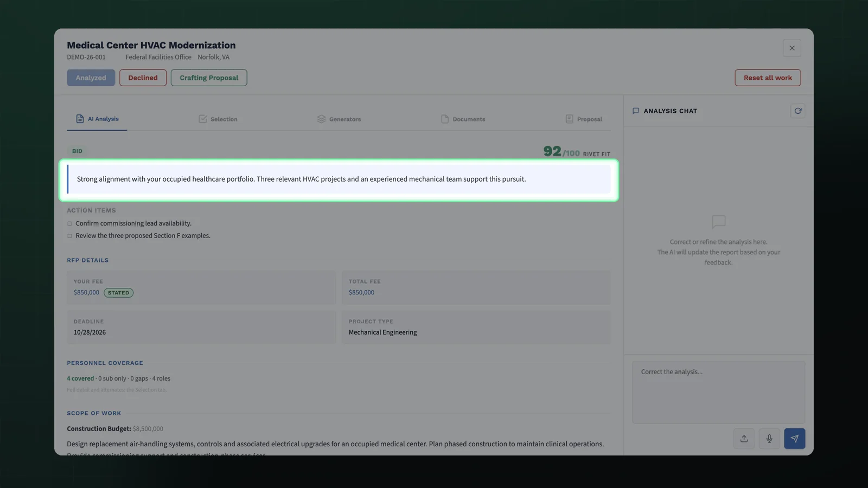Click the chat speech bubble placeholder icon
This screenshot has width=868, height=488.
(718, 222)
